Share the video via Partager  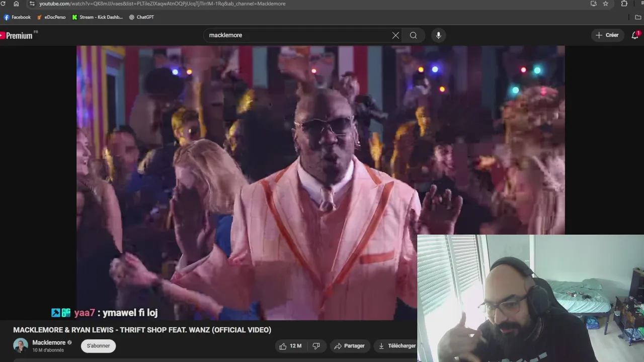(x=350, y=346)
